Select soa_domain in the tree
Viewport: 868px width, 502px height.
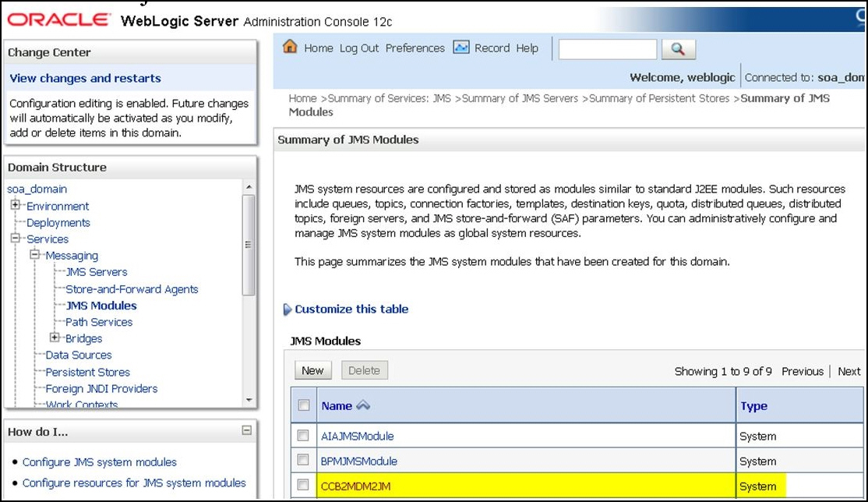(x=37, y=189)
